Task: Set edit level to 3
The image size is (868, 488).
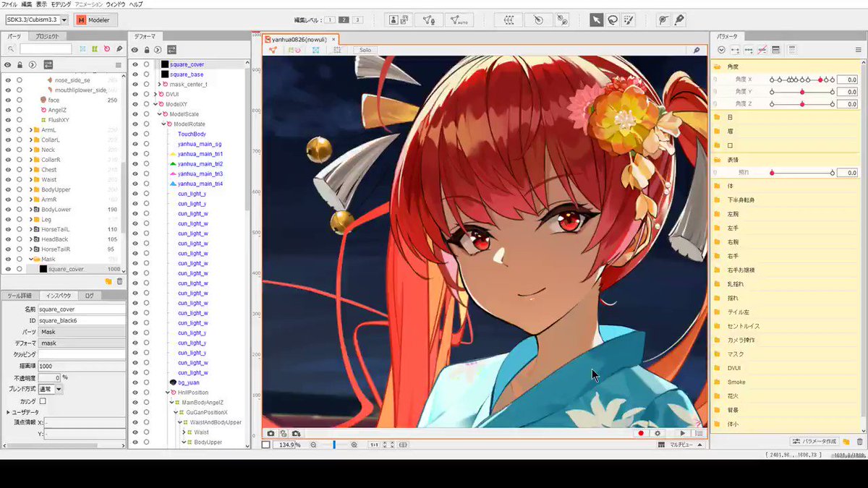Action: point(357,20)
